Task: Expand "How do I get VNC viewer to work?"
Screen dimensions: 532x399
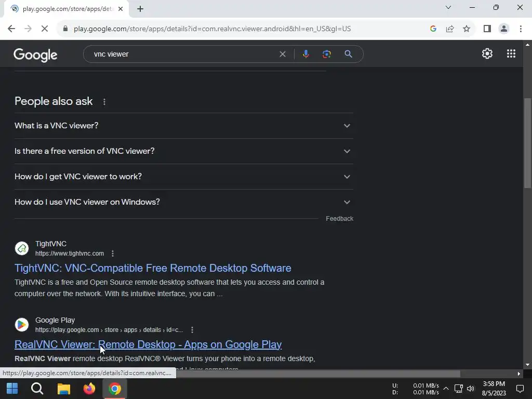Action: pyautogui.click(x=184, y=177)
